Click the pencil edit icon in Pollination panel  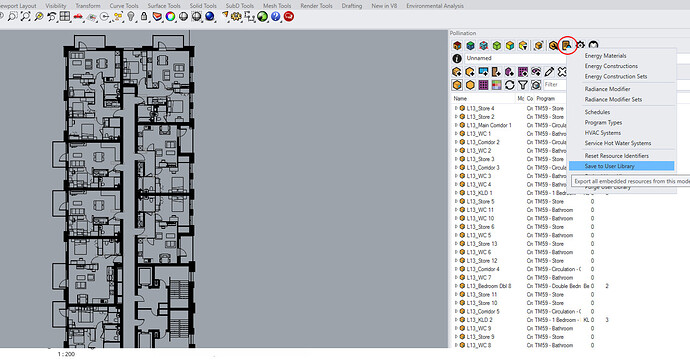coord(549,72)
